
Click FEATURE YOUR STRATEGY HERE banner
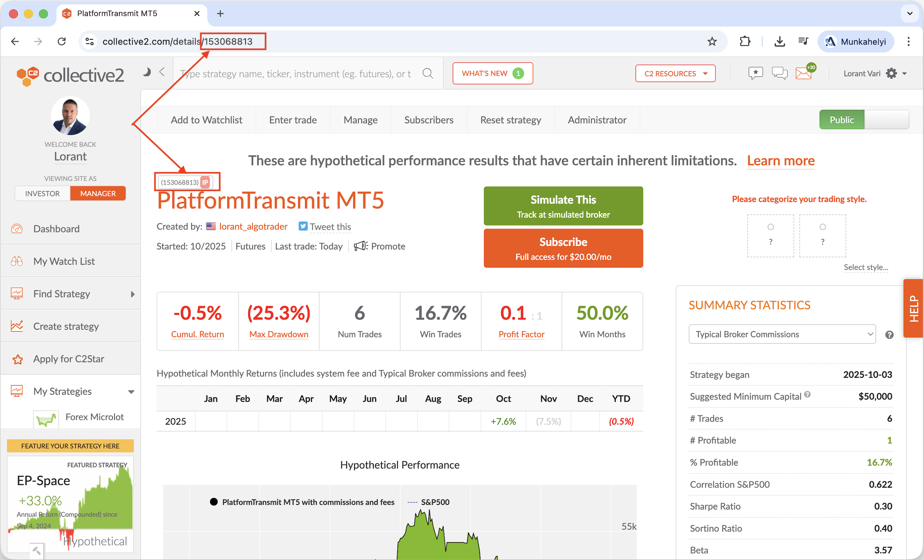tap(71, 446)
